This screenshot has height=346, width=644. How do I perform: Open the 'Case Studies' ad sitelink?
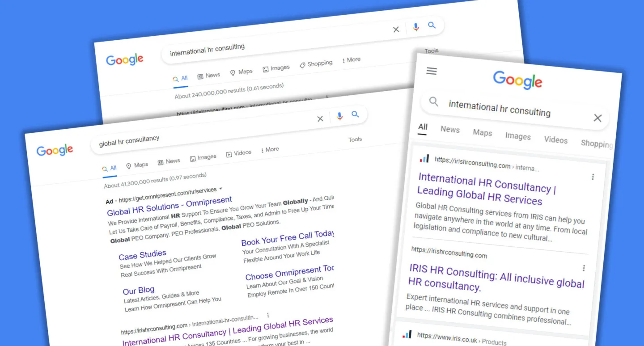(142, 255)
